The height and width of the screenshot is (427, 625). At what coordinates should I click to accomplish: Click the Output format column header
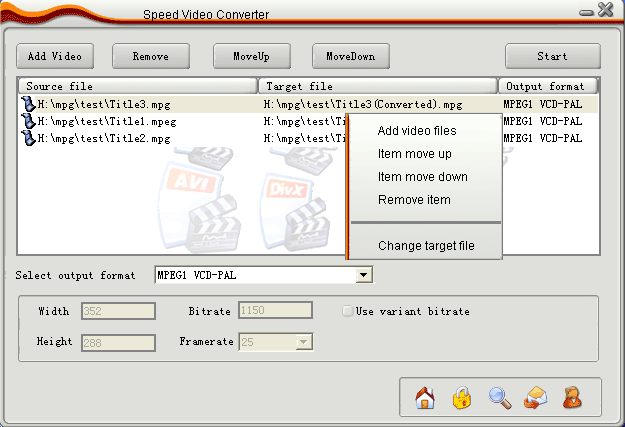coord(548,86)
